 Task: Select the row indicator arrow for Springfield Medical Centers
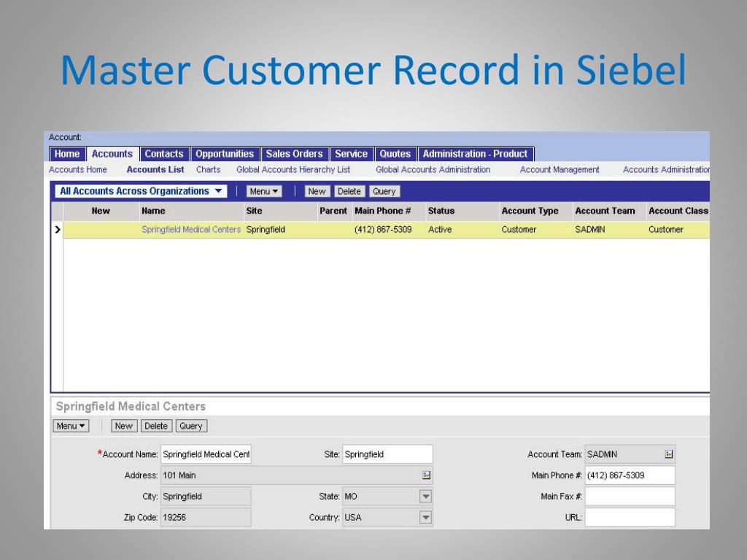(x=57, y=230)
